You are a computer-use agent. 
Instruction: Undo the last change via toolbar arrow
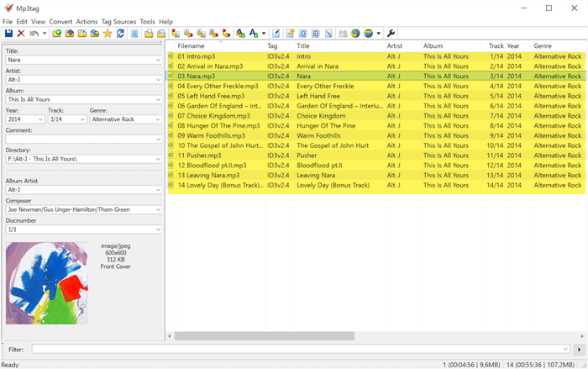coord(34,34)
